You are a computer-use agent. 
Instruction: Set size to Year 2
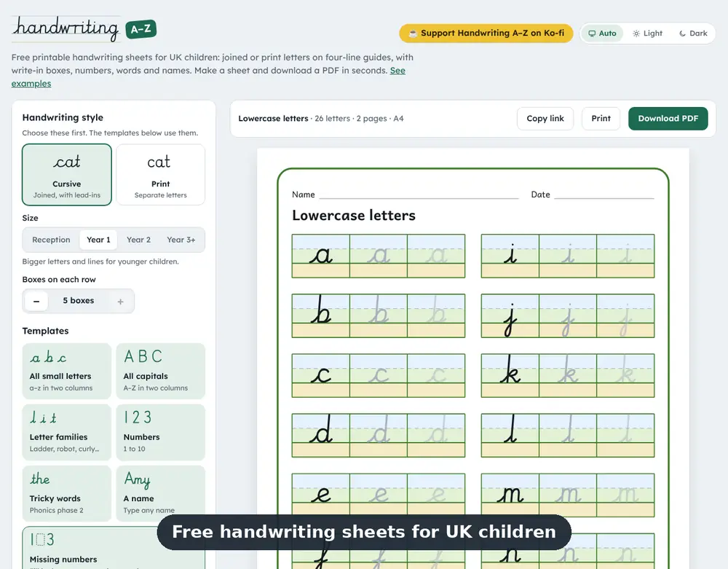coord(138,240)
